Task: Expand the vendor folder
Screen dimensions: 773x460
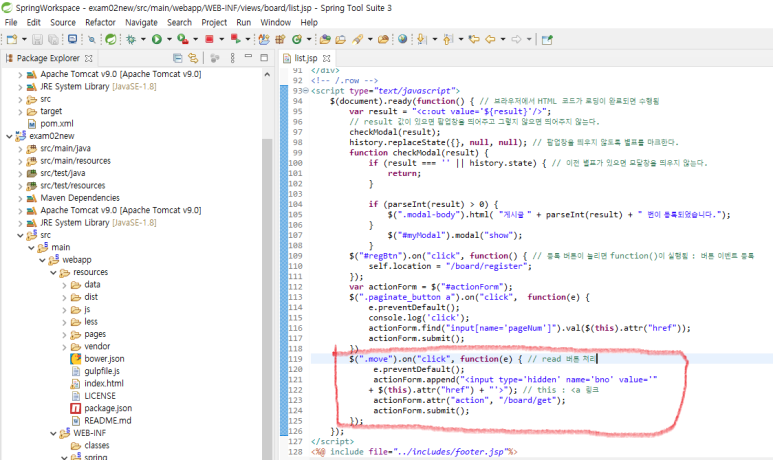Action: click(65, 347)
